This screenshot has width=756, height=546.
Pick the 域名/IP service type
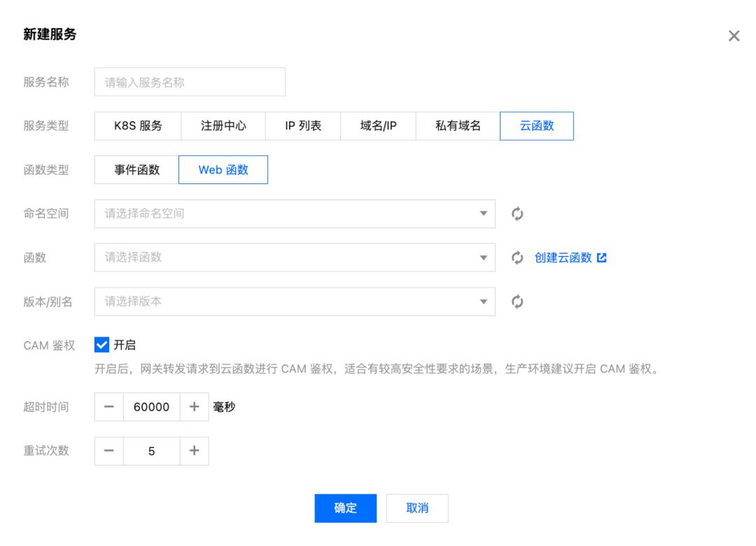click(379, 126)
